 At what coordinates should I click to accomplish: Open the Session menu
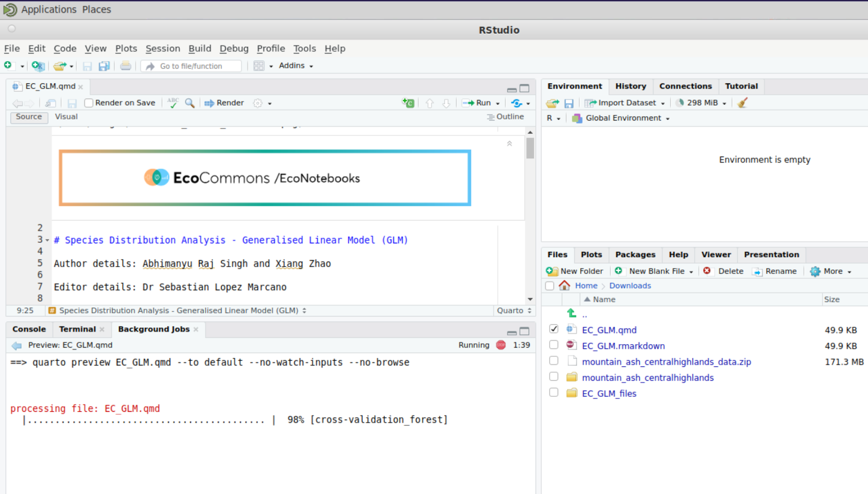pos(162,49)
